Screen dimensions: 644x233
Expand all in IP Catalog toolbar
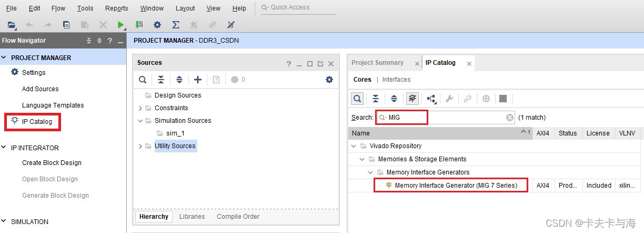pos(394,99)
